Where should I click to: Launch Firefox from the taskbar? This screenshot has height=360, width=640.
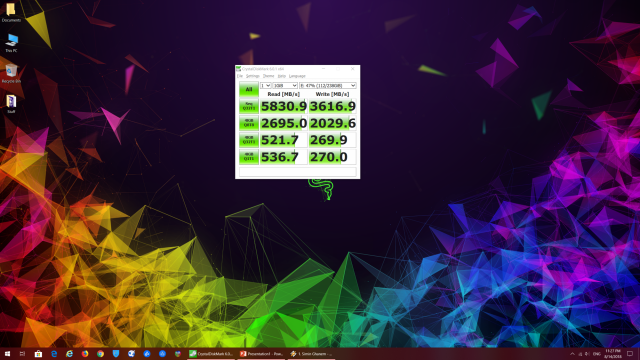pyautogui.click(x=85, y=354)
